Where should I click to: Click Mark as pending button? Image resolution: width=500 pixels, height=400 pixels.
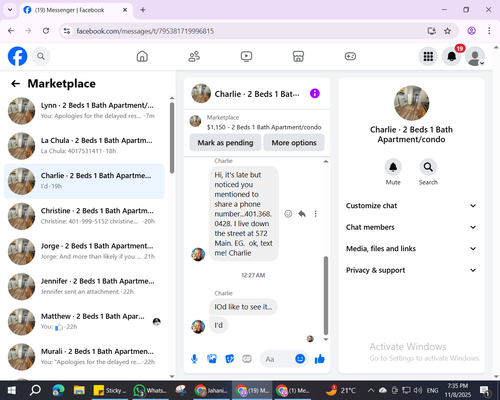225,143
